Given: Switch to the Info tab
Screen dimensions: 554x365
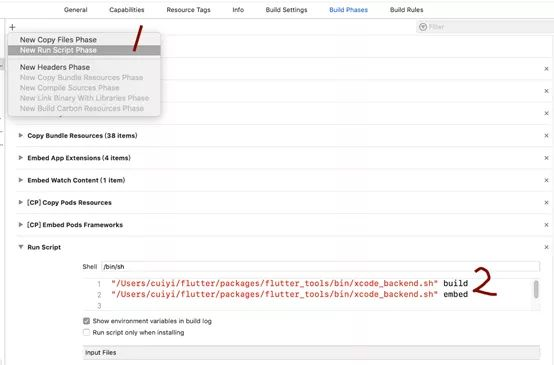Looking at the screenshot, I should 238,10.
